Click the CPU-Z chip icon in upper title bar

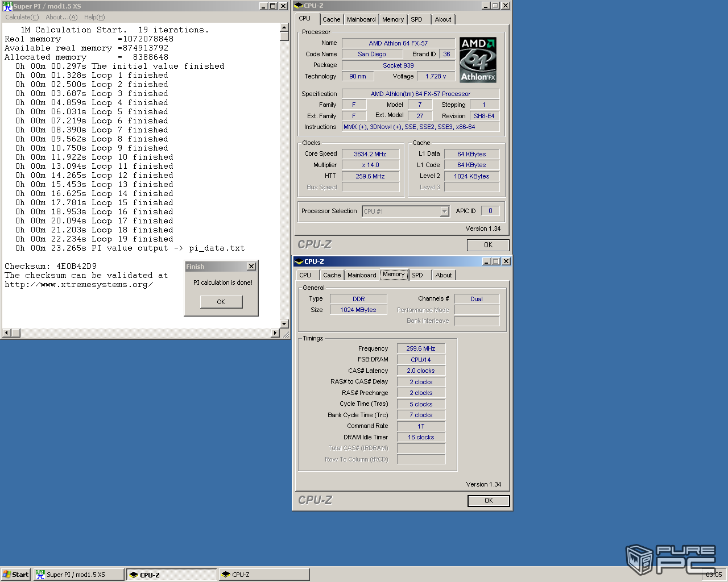click(x=299, y=6)
